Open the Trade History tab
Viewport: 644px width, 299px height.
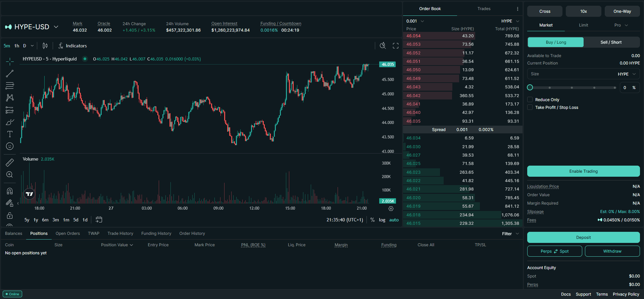[x=120, y=233]
